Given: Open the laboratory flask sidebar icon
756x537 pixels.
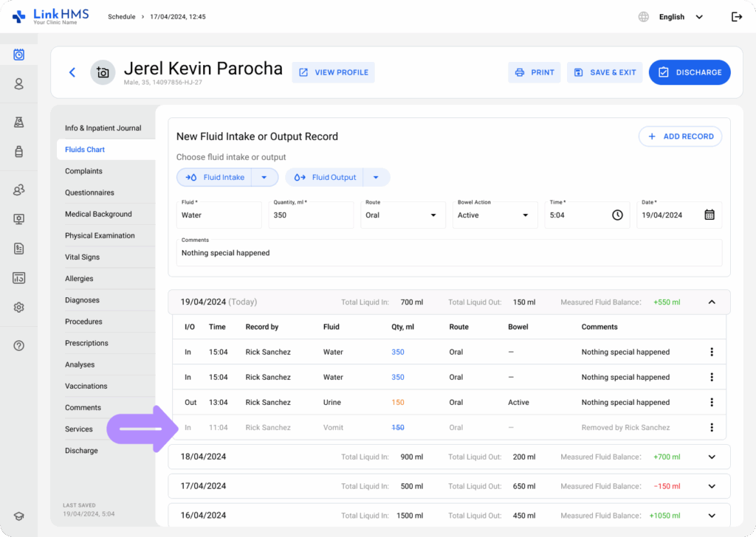Looking at the screenshot, I should coord(19,122).
